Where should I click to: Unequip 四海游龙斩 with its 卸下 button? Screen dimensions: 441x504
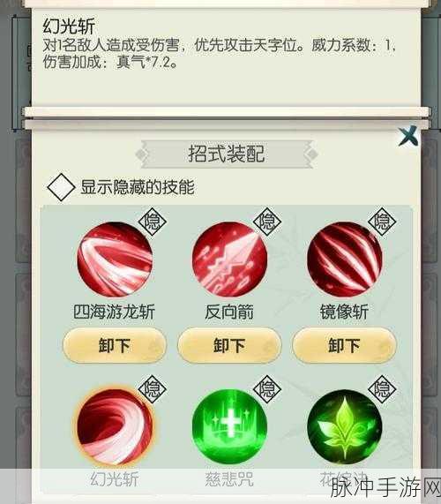(115, 345)
